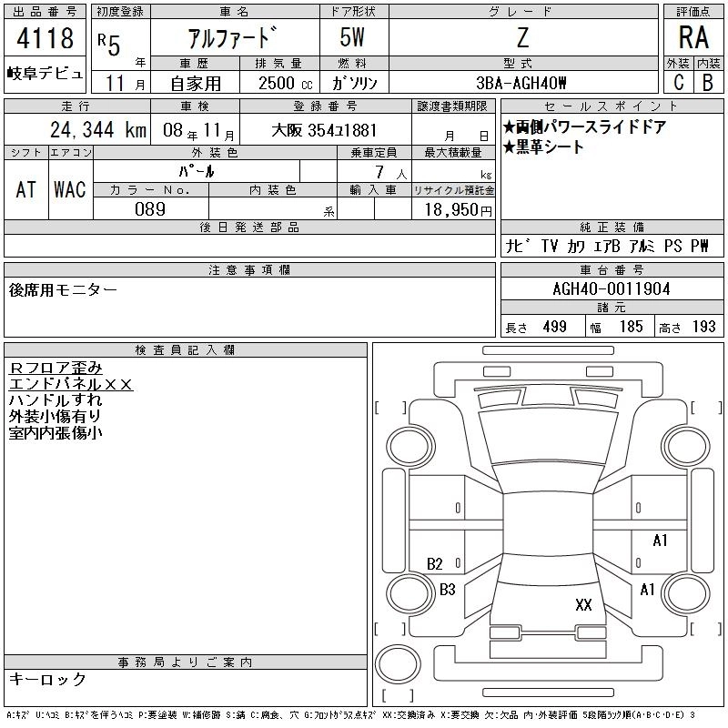
Task: Select the fuel type ガソリン
Action: pyautogui.click(x=355, y=84)
